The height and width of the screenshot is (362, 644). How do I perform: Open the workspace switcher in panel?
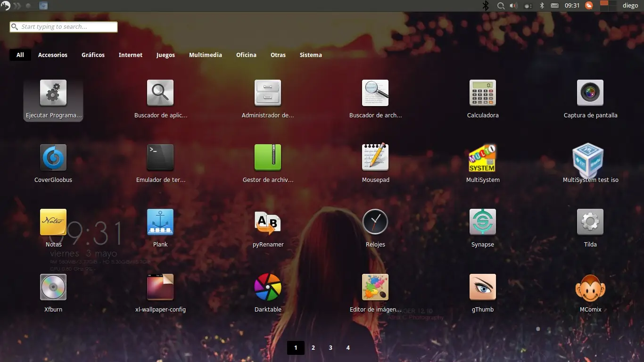[608, 6]
